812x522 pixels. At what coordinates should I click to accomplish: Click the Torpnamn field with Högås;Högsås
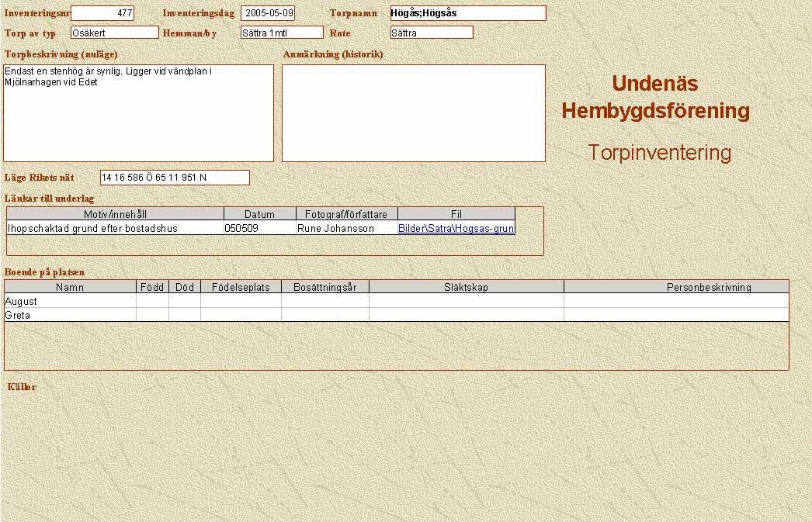(x=468, y=13)
